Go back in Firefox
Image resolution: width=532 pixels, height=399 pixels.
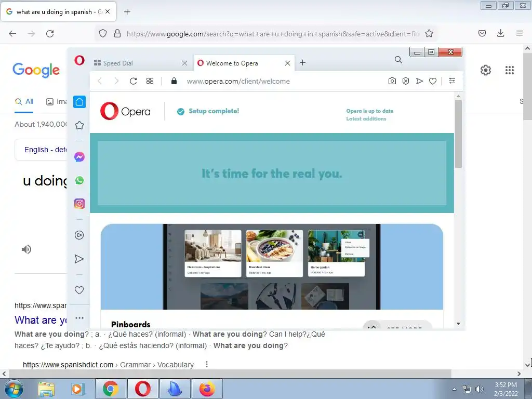point(12,34)
